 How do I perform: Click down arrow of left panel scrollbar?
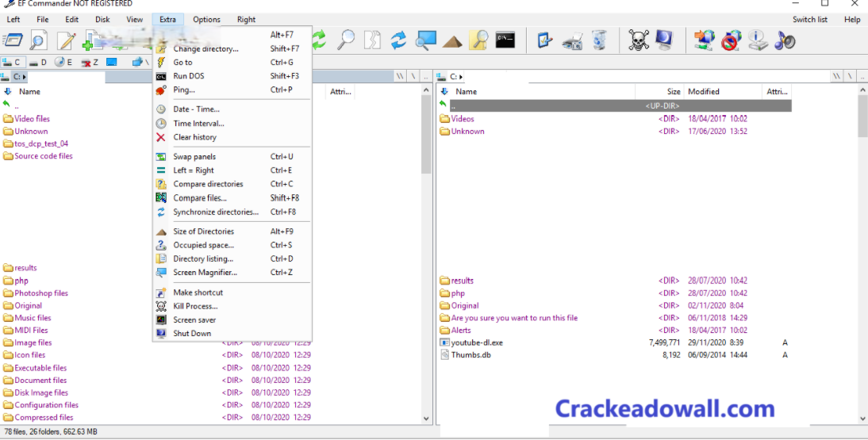(426, 419)
